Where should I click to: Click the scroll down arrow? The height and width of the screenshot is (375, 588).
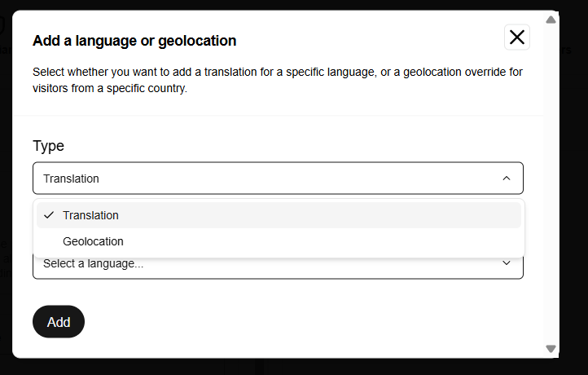coord(551,349)
